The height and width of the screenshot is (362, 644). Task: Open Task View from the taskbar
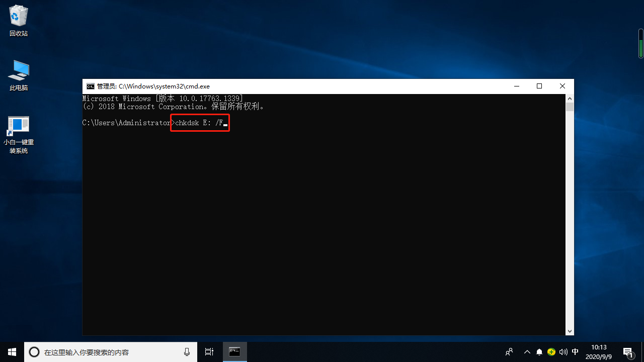pos(209,352)
